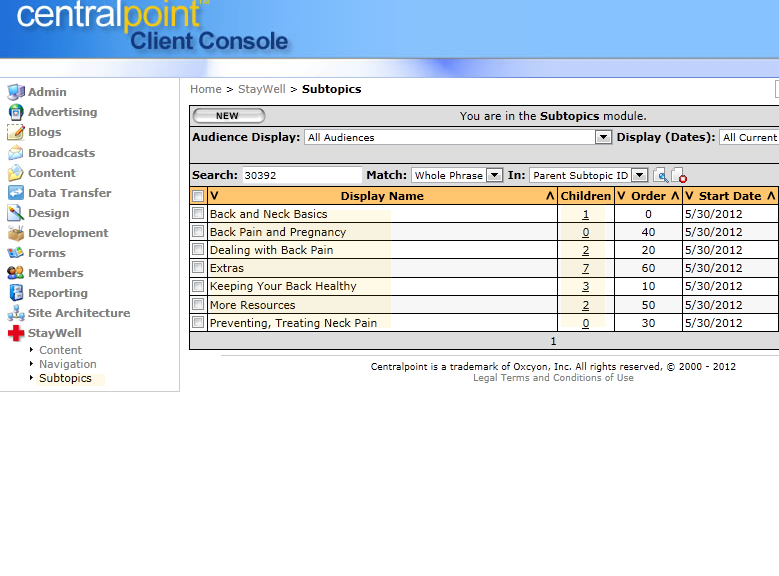The height and width of the screenshot is (576, 779).
Task: Open the Design module icon
Action: coord(15,213)
